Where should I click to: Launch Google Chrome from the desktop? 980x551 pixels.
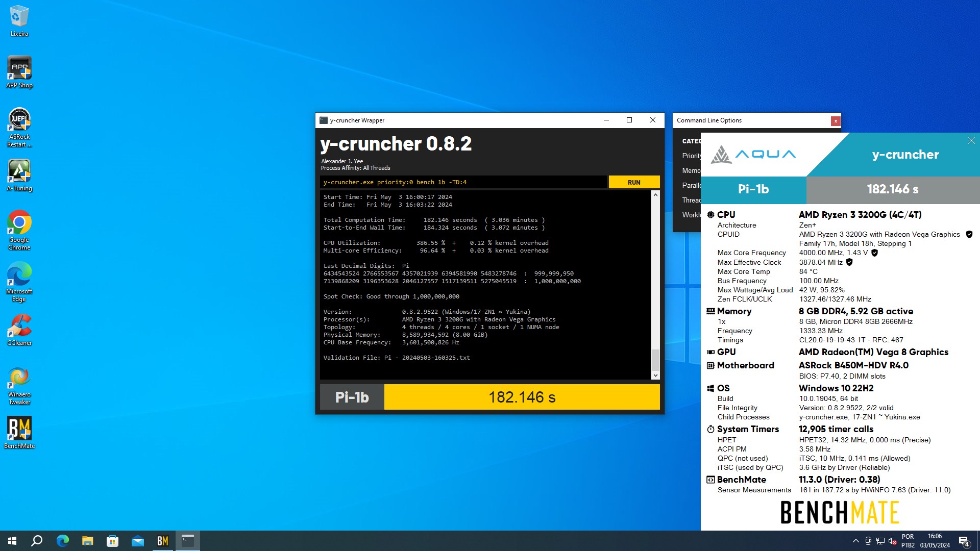(19, 230)
